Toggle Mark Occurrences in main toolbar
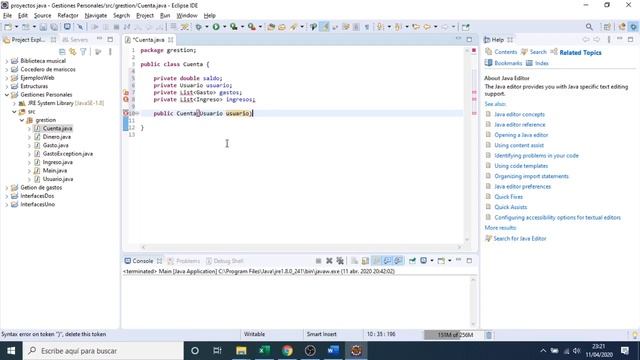The height and width of the screenshot is (360, 640). 324,27
